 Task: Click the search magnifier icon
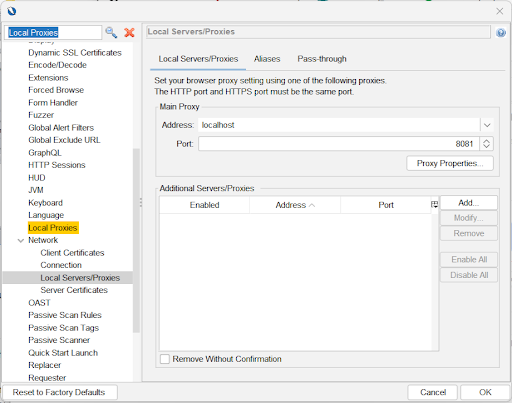[111, 33]
